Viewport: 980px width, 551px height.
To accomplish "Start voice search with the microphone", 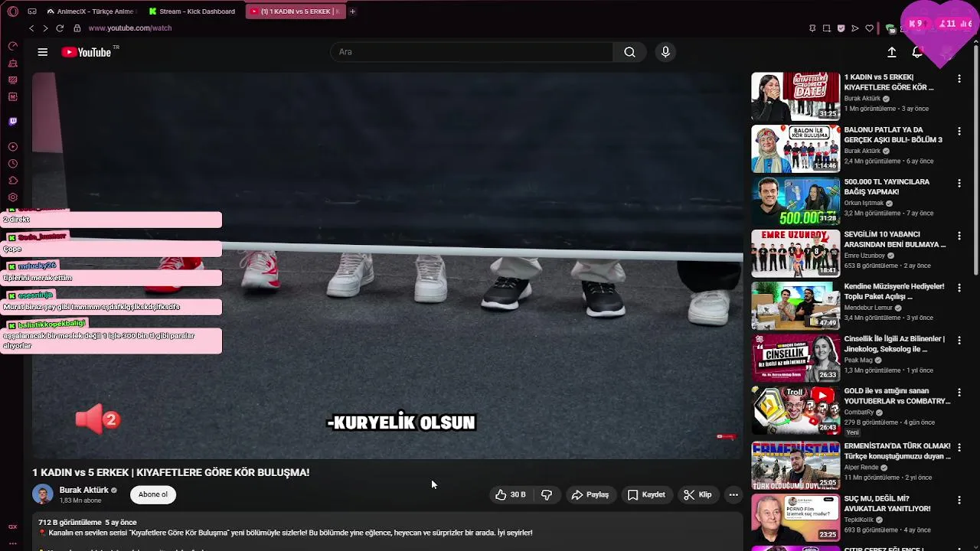I will [x=665, y=52].
